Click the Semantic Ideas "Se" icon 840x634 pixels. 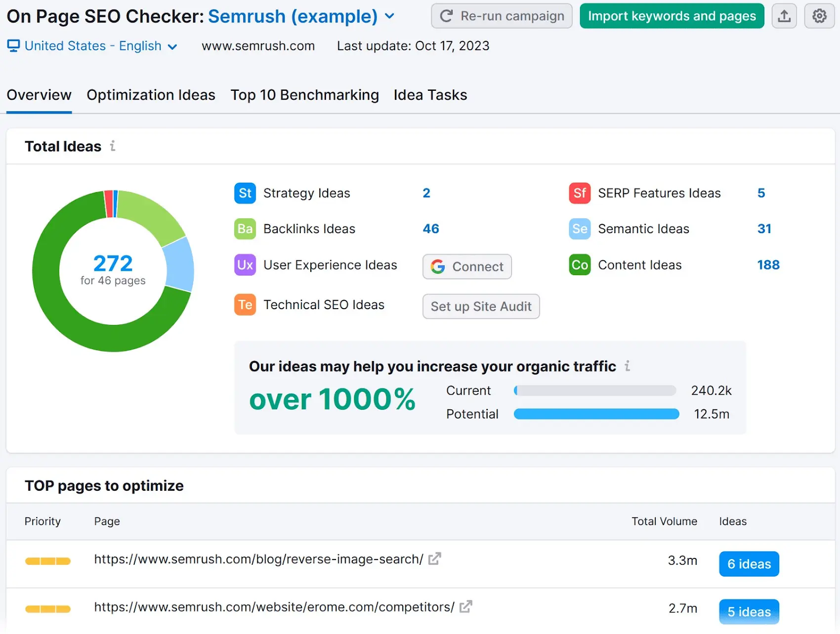[579, 229]
